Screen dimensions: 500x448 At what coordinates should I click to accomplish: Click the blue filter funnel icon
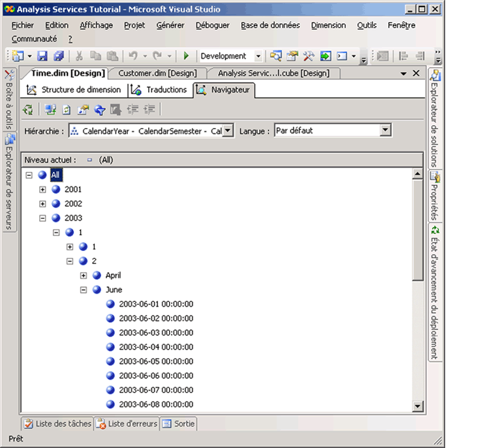click(99, 110)
